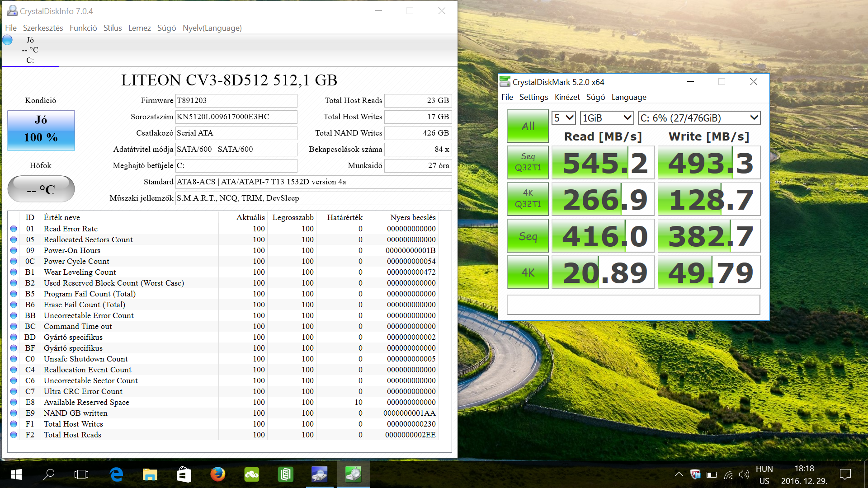Image resolution: width=868 pixels, height=488 pixels.
Task: Click status dot for Command Time out
Action: [x=14, y=326]
